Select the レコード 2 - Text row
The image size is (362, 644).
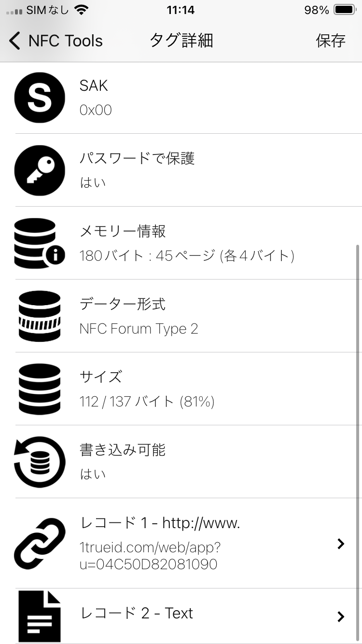click(x=181, y=616)
